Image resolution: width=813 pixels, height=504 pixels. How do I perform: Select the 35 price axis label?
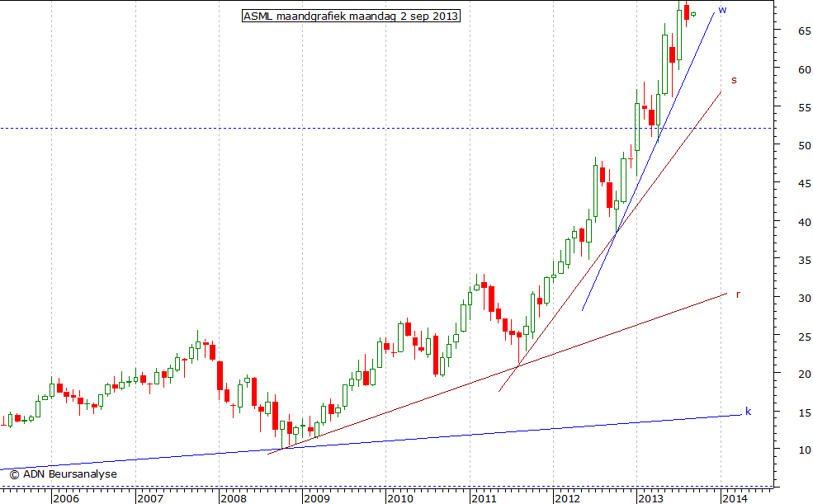pyautogui.click(x=804, y=261)
